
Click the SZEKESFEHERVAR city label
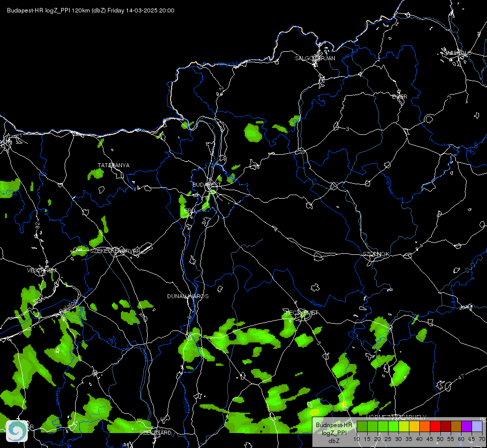tap(115, 250)
